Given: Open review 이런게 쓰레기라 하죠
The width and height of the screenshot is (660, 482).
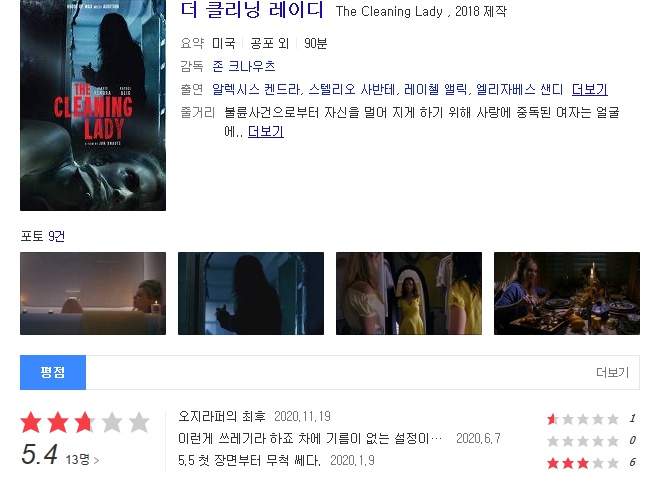Looking at the screenshot, I should tap(310, 439).
